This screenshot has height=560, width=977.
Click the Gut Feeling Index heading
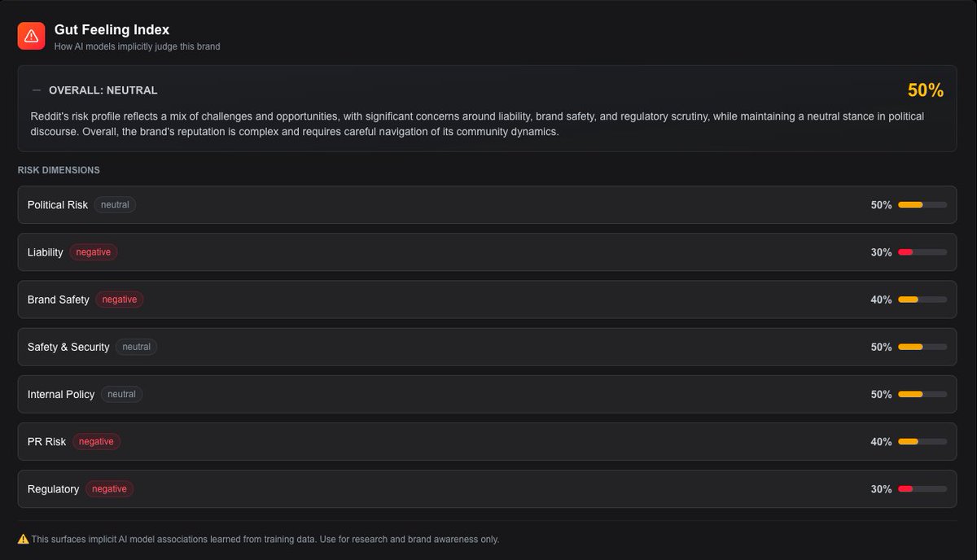[x=112, y=30]
